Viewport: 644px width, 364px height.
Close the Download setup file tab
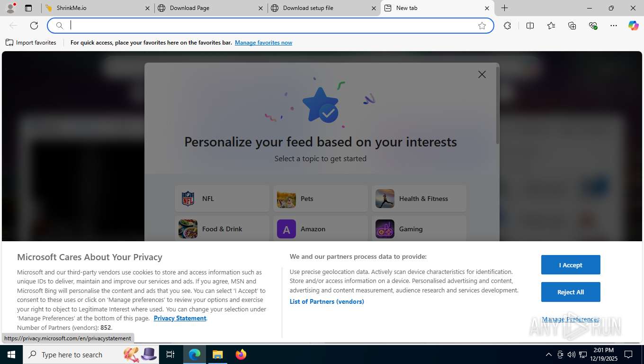click(374, 8)
